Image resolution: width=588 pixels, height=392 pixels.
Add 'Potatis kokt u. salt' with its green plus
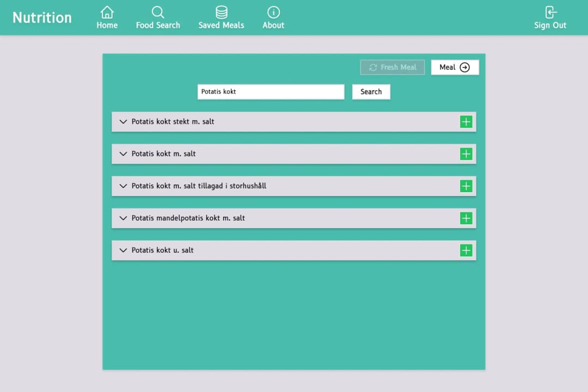coord(466,250)
